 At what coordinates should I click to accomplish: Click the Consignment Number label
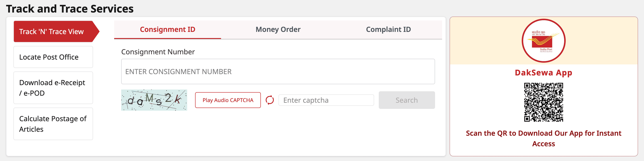[158, 52]
